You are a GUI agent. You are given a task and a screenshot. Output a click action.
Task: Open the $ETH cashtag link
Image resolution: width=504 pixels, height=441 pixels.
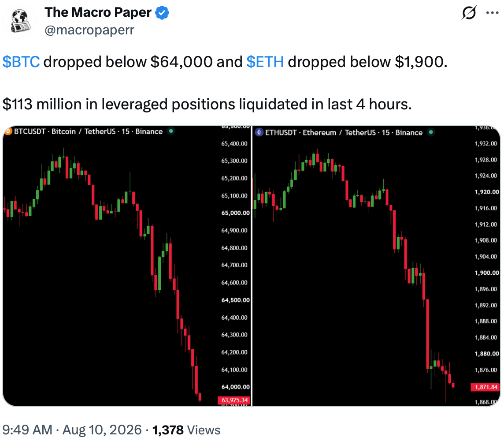[x=265, y=62]
